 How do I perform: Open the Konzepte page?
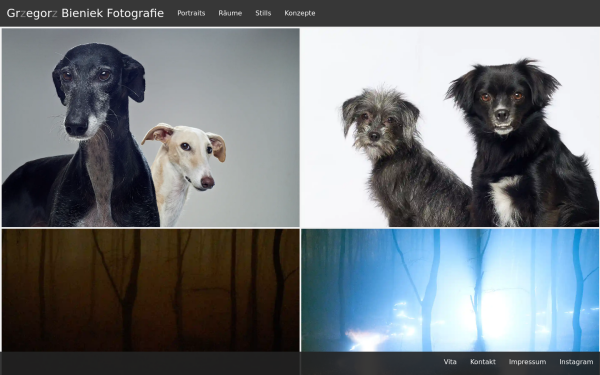coord(300,13)
